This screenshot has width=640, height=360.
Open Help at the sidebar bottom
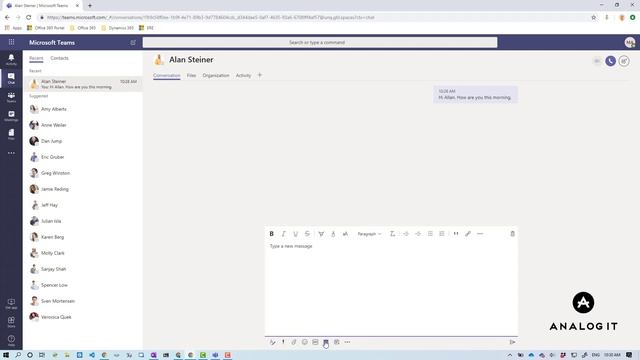11,340
